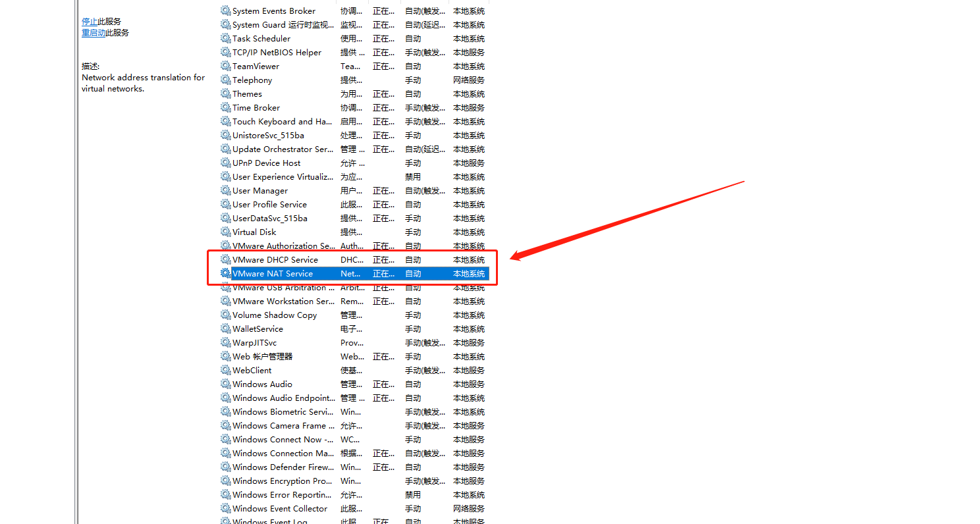980x524 pixels.
Task: Select the Windows Connection Ma... service name
Action: click(x=283, y=454)
